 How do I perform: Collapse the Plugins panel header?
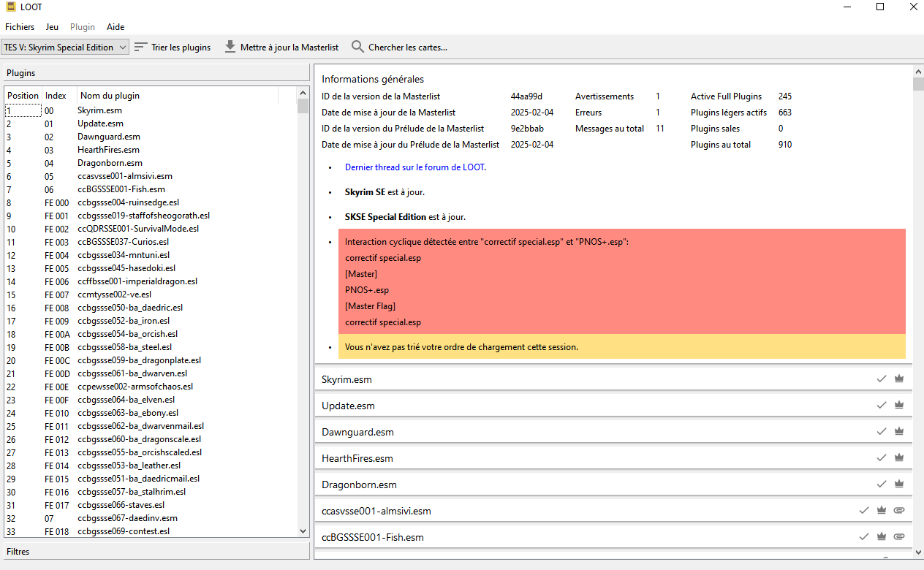[x=157, y=73]
